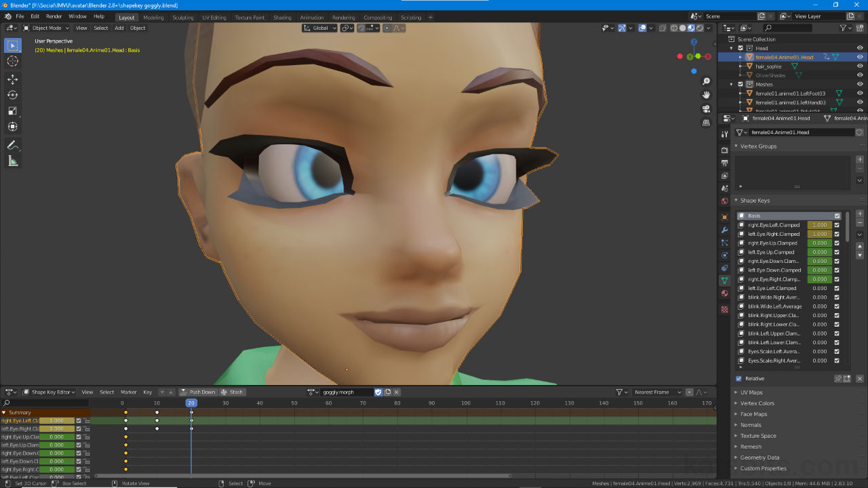Viewport: 868px width, 488px height.
Task: Open shading options dropdown arrow
Action: 710,28
